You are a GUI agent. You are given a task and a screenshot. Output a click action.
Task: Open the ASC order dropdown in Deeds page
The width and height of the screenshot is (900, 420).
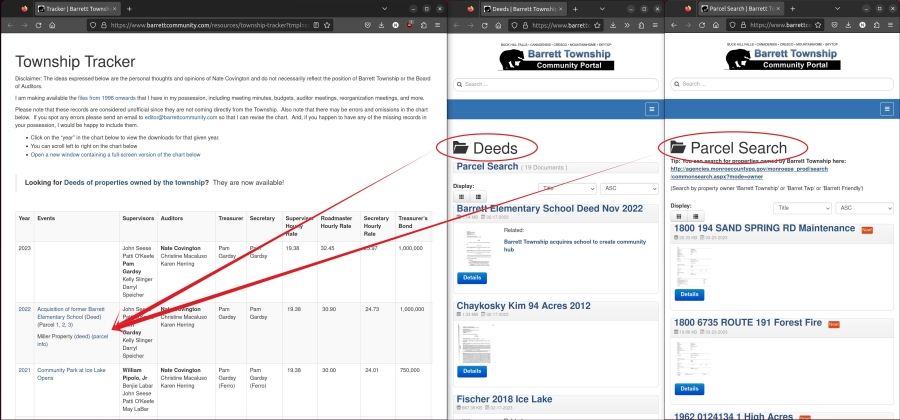point(629,188)
